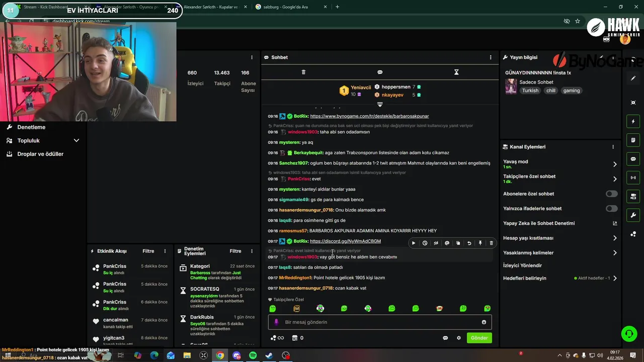Click the reply arrow icon in message actions
Viewport: 644px width, 362px height.
[x=469, y=243]
